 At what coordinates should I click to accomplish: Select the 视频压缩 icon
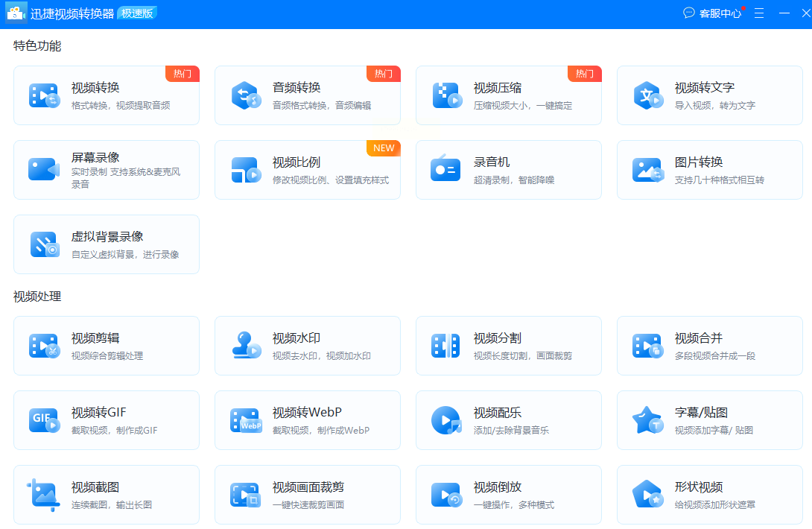[x=447, y=95]
